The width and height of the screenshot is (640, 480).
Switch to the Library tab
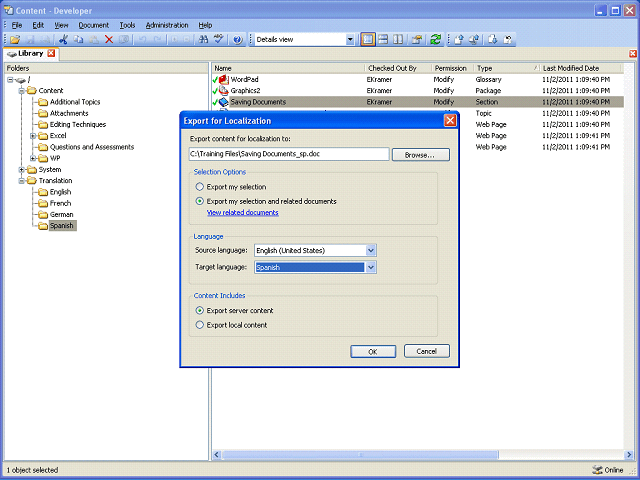point(31,53)
